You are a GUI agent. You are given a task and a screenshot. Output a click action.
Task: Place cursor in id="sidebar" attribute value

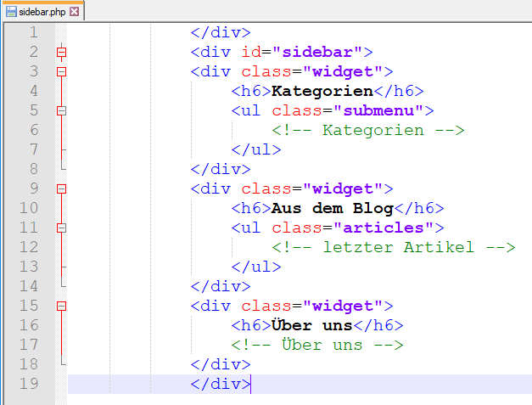(318, 52)
